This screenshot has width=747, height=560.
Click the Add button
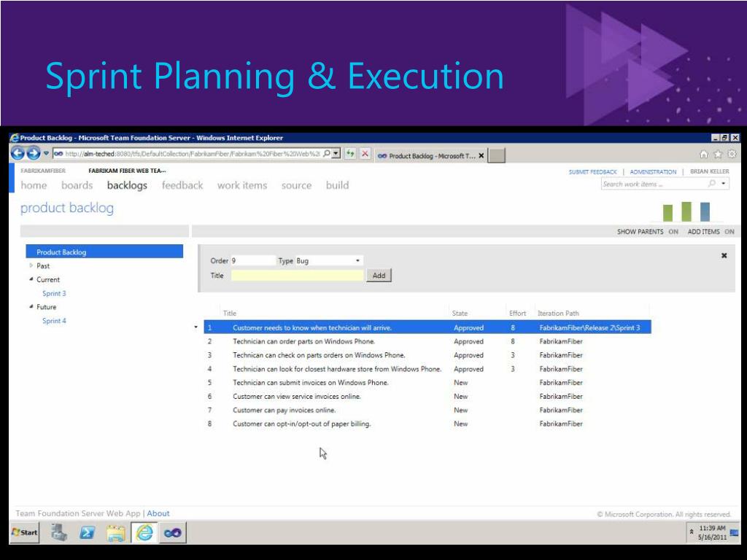pyautogui.click(x=379, y=275)
